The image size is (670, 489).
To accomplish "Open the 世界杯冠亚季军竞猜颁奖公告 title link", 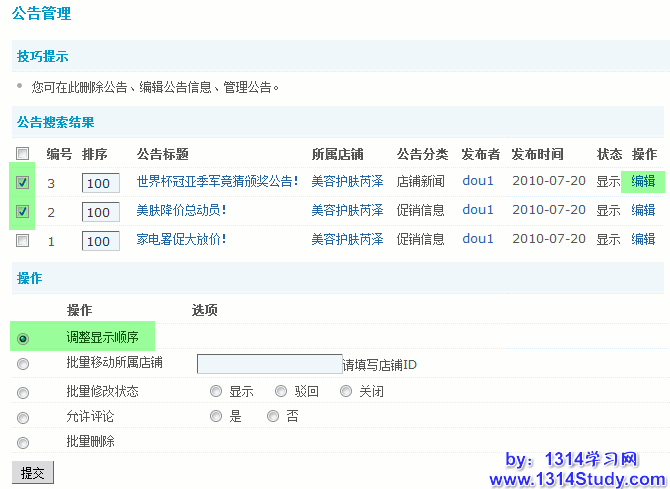I will [217, 182].
